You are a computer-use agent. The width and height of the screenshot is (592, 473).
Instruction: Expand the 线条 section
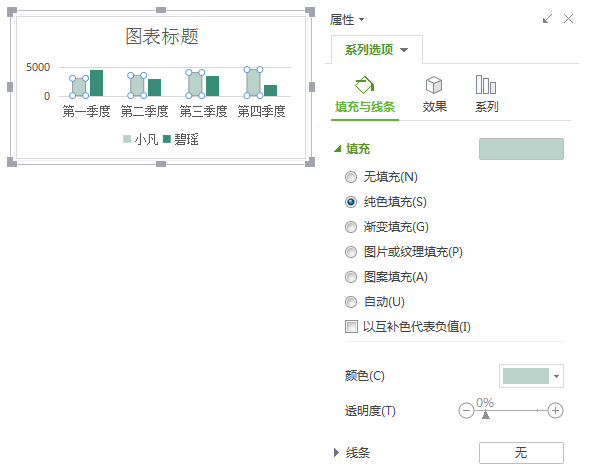point(336,453)
